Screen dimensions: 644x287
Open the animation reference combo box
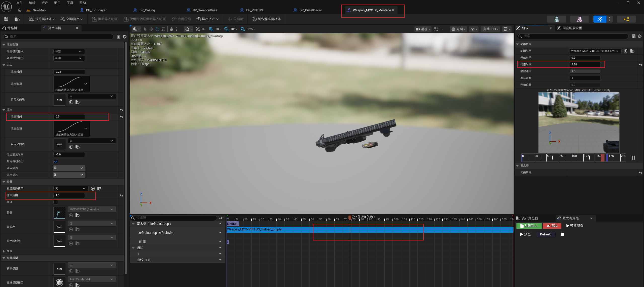click(595, 51)
